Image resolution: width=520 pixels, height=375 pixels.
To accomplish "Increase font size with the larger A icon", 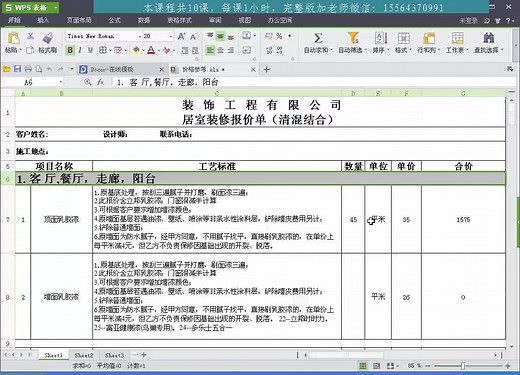I will click(181, 36).
